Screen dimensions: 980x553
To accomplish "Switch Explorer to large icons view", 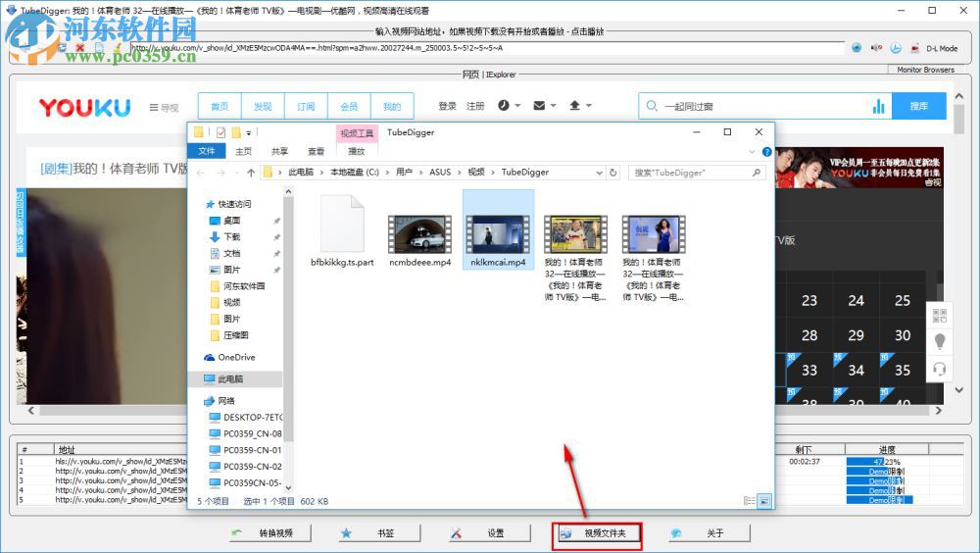I will point(764,501).
